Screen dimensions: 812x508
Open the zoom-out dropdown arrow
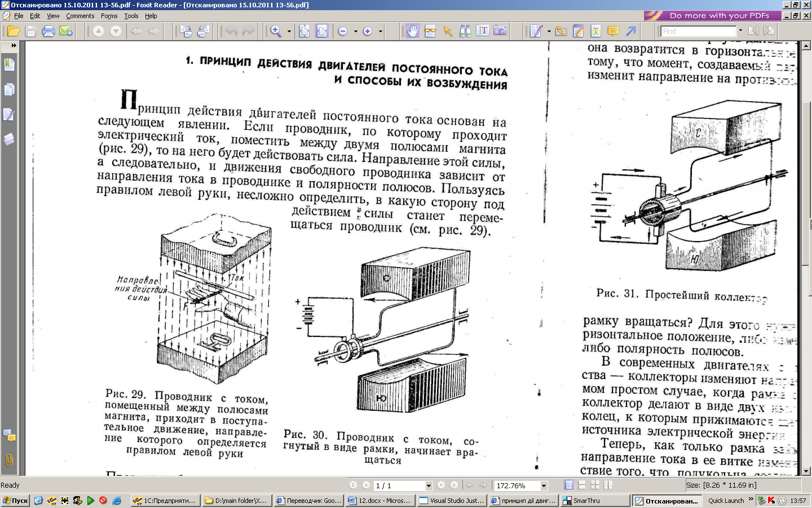[x=355, y=31]
